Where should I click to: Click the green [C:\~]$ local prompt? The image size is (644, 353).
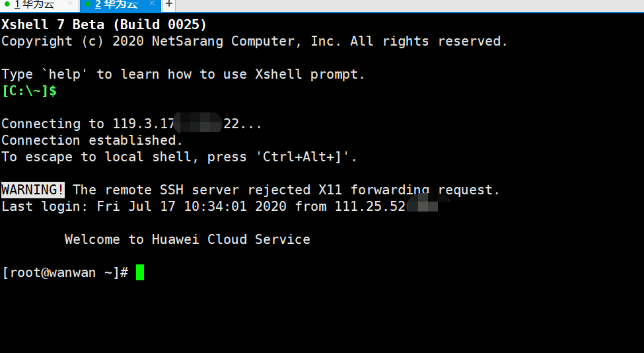pyautogui.click(x=29, y=91)
